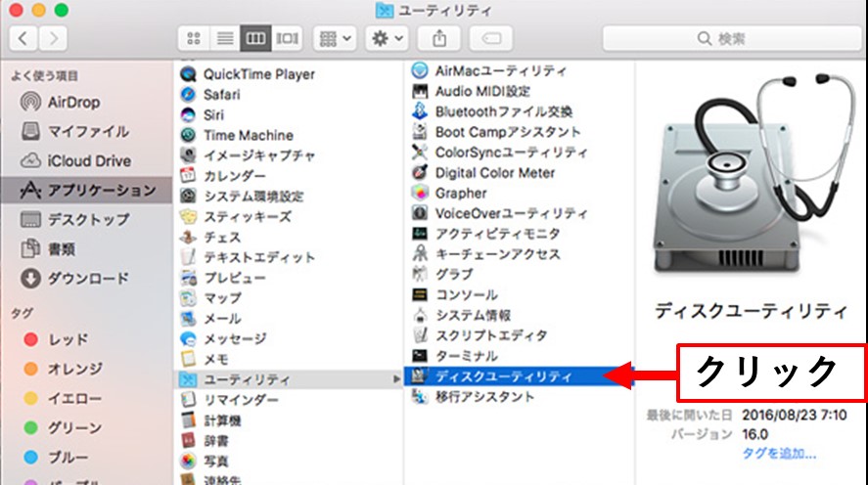This screenshot has width=868, height=485.
Task: Select the 写真 icon
Action: coord(188,461)
